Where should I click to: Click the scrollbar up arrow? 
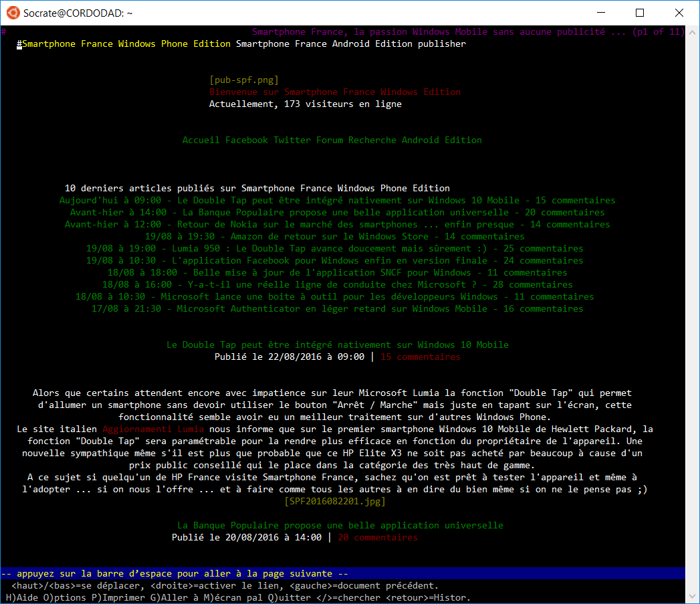(692, 32)
